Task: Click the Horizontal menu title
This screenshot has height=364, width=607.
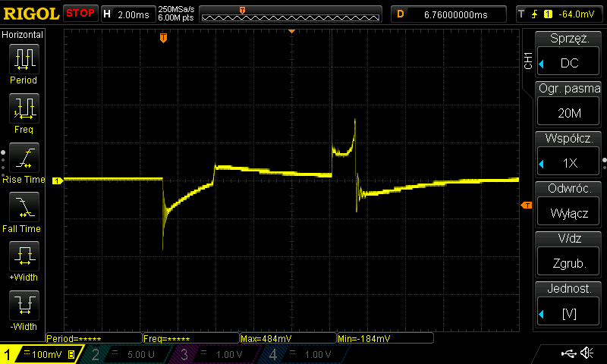Action: click(23, 35)
